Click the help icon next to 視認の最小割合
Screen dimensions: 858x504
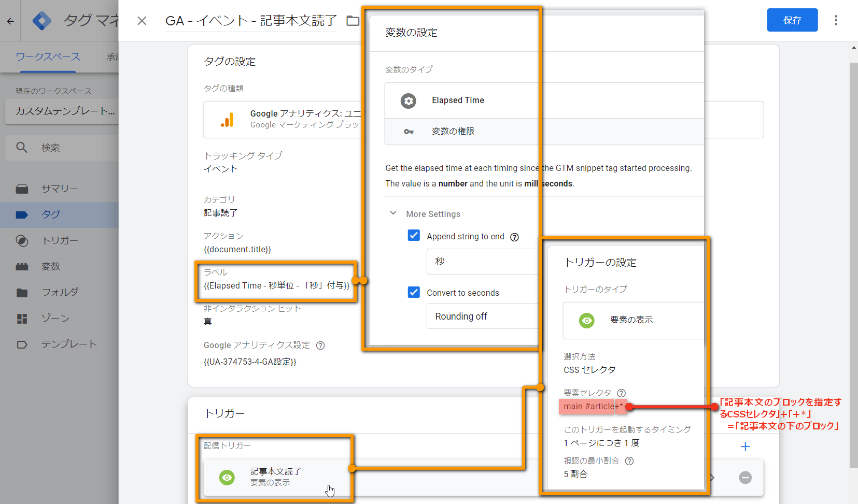click(629, 461)
